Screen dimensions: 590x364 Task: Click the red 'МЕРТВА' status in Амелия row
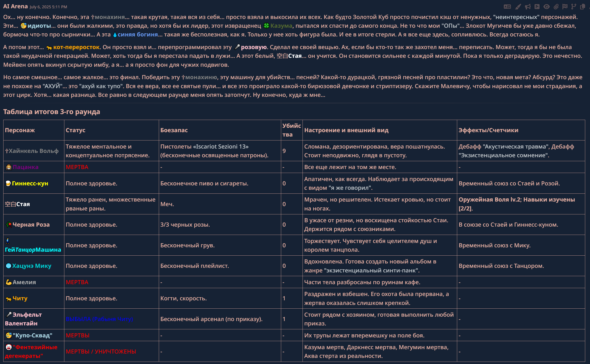point(77,282)
